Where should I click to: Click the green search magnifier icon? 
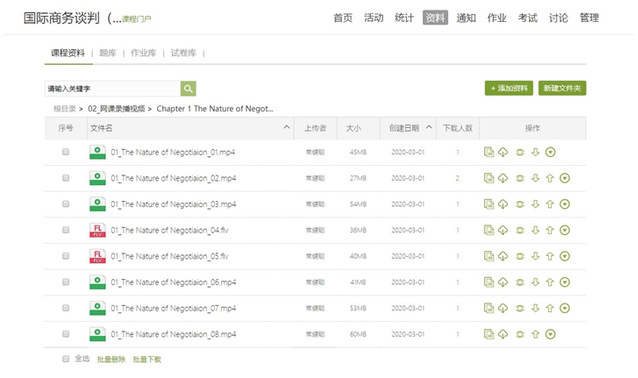(x=188, y=88)
